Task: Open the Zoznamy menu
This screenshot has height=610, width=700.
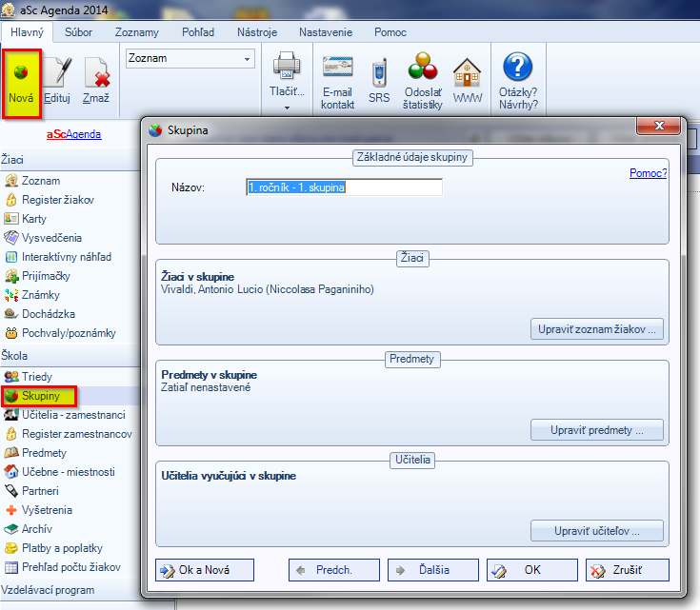Action: pyautogui.click(x=136, y=32)
